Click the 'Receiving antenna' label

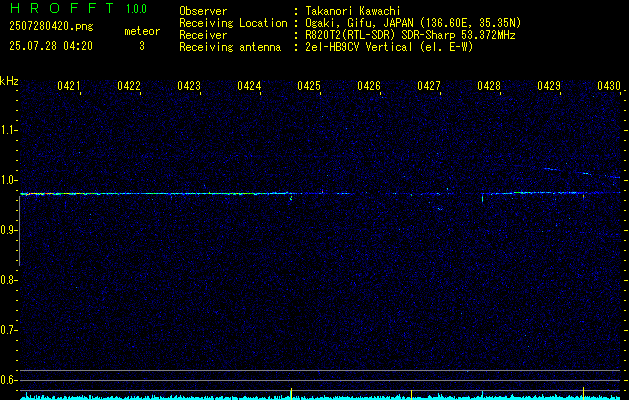click(230, 47)
